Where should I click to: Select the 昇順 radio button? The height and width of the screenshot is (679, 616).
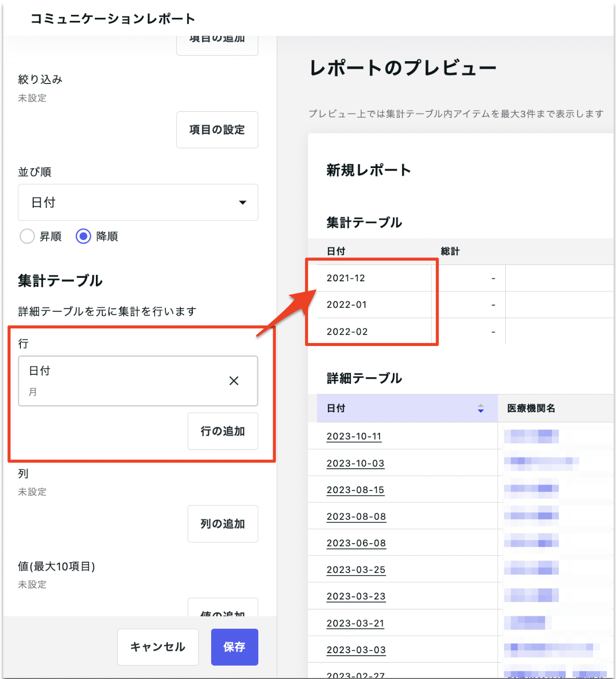(27, 236)
